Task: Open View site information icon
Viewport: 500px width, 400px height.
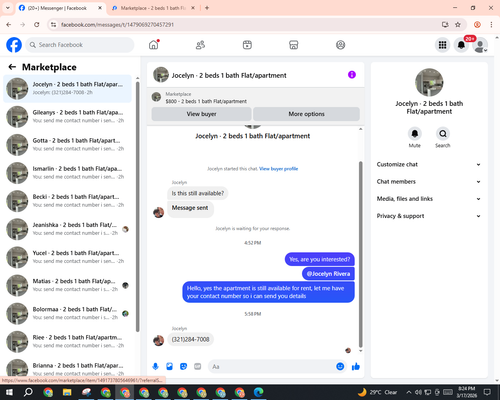Action: click(x=53, y=25)
